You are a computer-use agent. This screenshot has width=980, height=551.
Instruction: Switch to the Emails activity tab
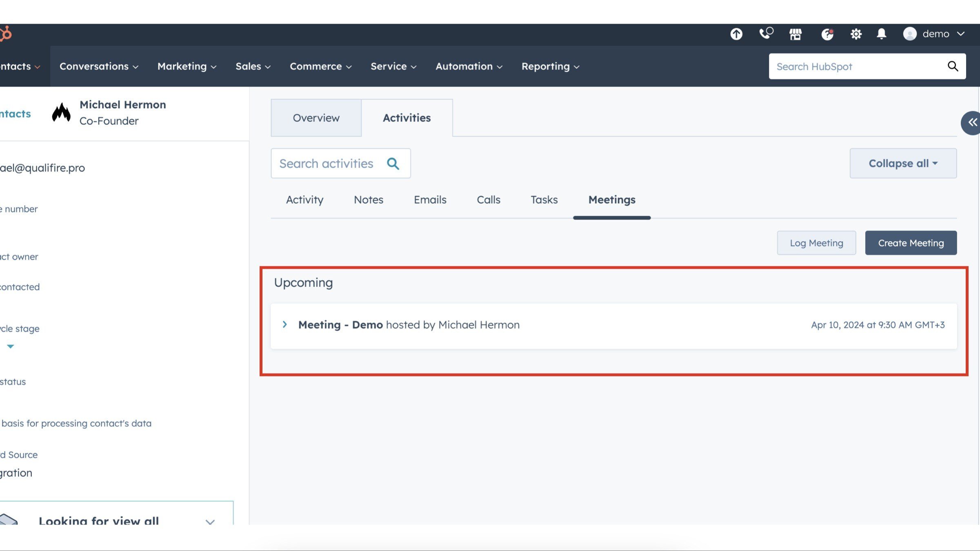[430, 199]
